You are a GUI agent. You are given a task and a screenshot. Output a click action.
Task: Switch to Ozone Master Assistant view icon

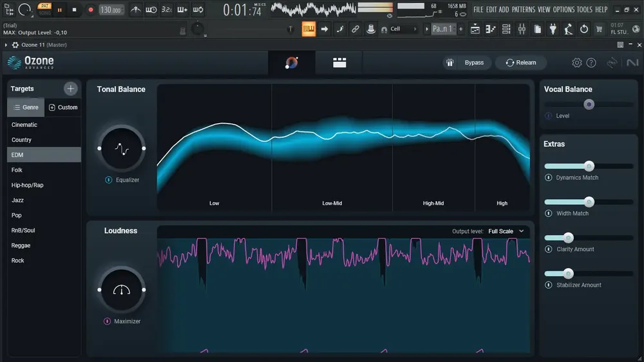click(292, 62)
